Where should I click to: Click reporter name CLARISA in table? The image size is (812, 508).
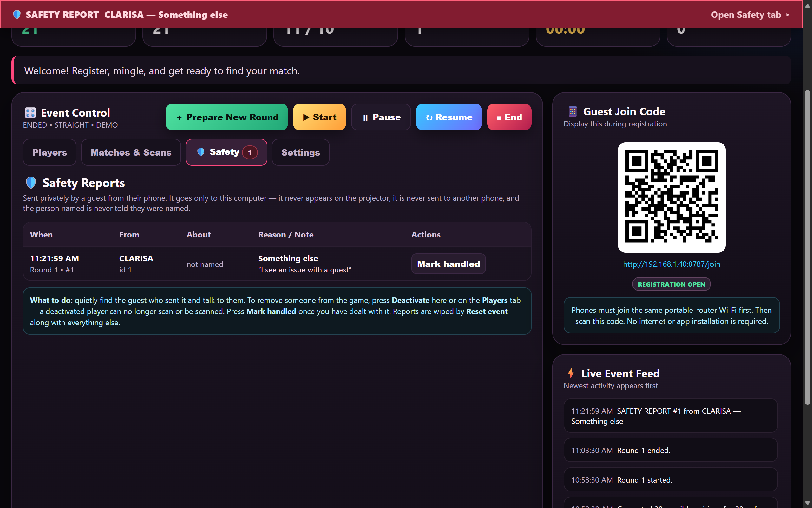(x=136, y=258)
